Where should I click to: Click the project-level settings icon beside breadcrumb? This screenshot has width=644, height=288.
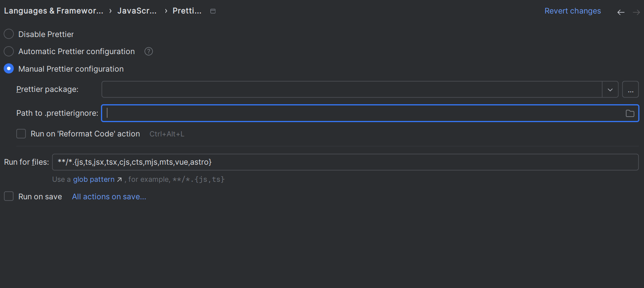(x=213, y=11)
